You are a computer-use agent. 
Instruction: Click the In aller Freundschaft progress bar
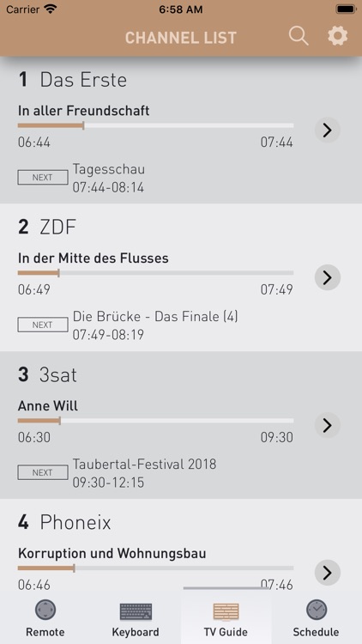click(x=155, y=125)
